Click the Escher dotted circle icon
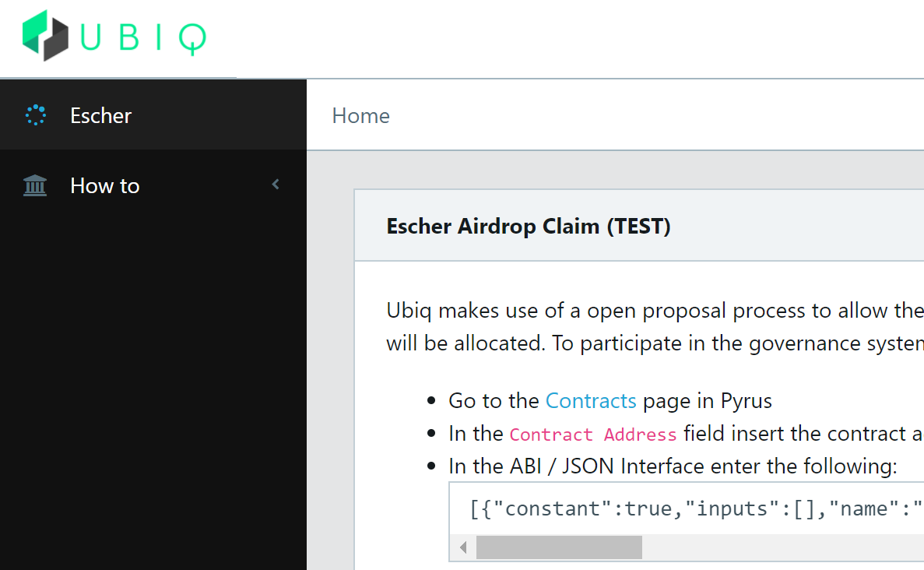This screenshot has height=570, width=924. coord(36,115)
